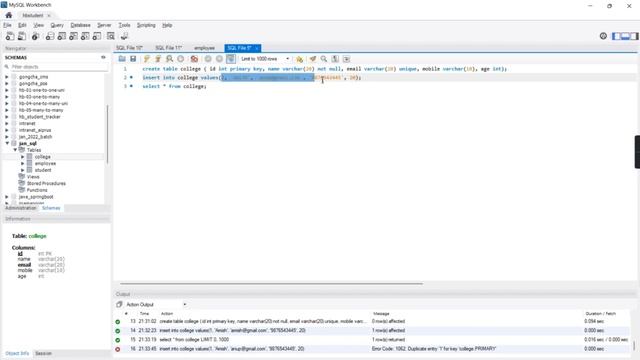This screenshot has height=360, width=640.
Task: Switch to the employee tab
Action: pos(204,48)
